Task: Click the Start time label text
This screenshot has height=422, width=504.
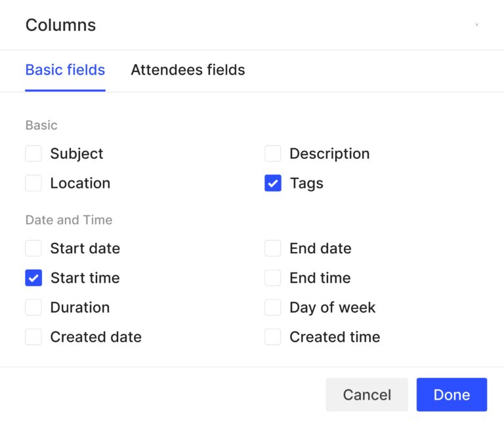Action: [x=85, y=278]
